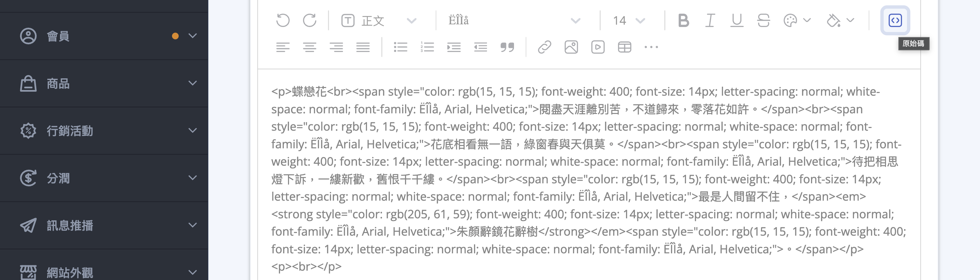Insert an image
The image size is (980, 280).
tap(571, 47)
